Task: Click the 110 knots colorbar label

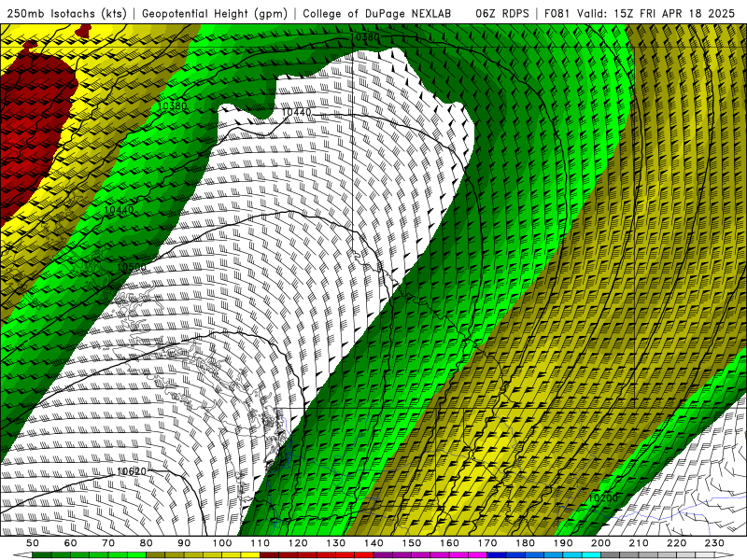Action: coord(261,543)
